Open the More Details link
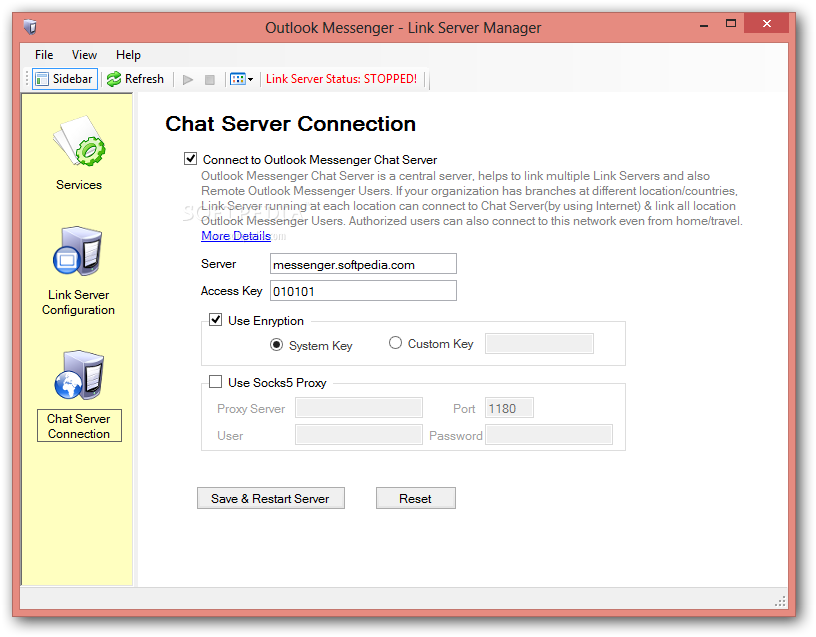 point(236,236)
